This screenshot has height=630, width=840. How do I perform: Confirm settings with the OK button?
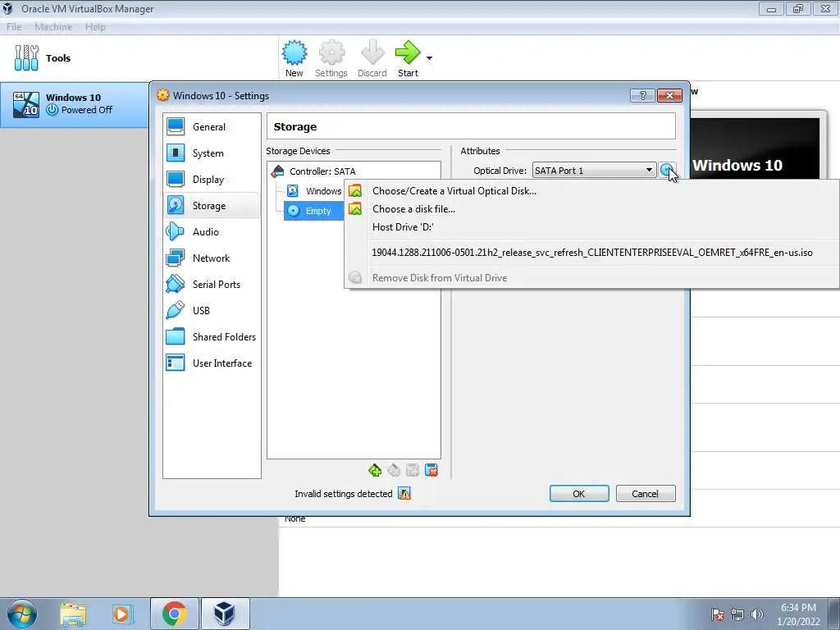pyautogui.click(x=579, y=493)
